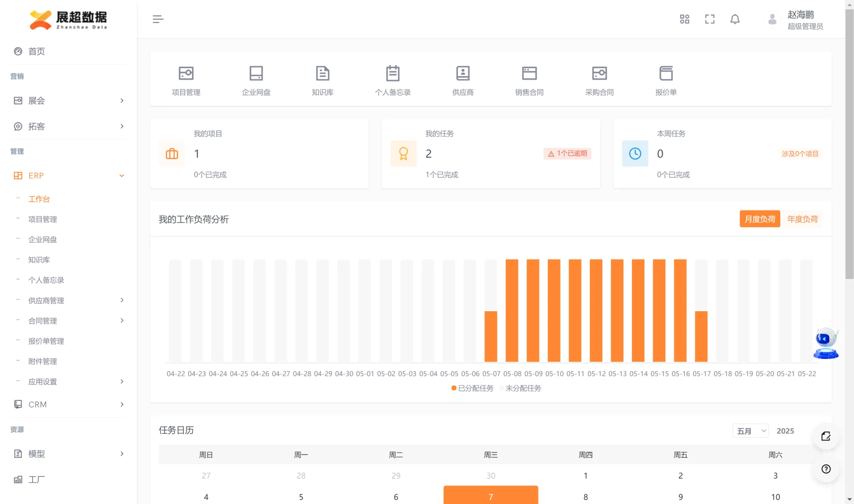Open 项目管理 shortcut icon
This screenshot has height=504, width=854.
[186, 73]
